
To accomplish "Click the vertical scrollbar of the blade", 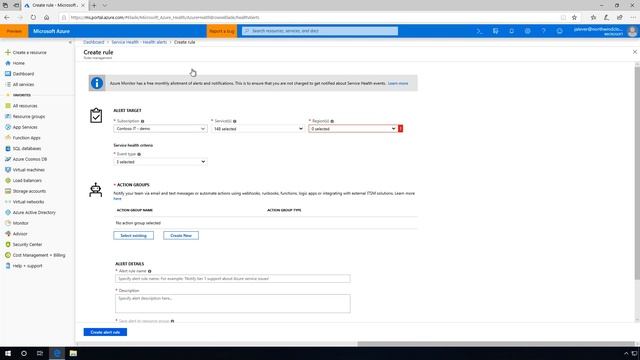I will pyautogui.click(x=637, y=173).
